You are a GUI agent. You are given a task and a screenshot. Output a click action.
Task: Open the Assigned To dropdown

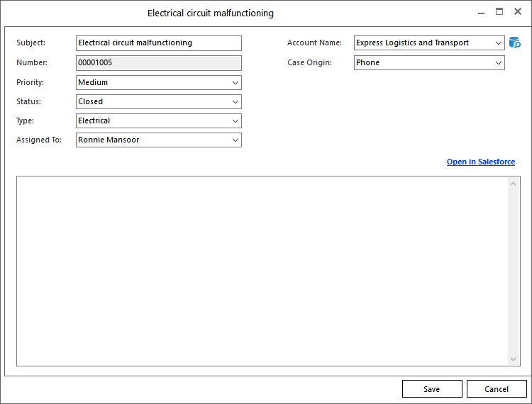(235, 140)
